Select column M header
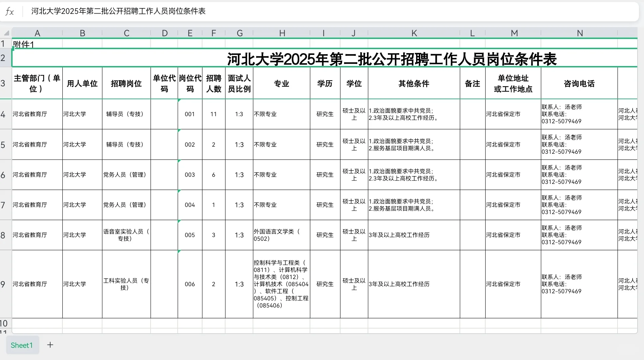Viewport: 644px width, 360px height. [514, 33]
